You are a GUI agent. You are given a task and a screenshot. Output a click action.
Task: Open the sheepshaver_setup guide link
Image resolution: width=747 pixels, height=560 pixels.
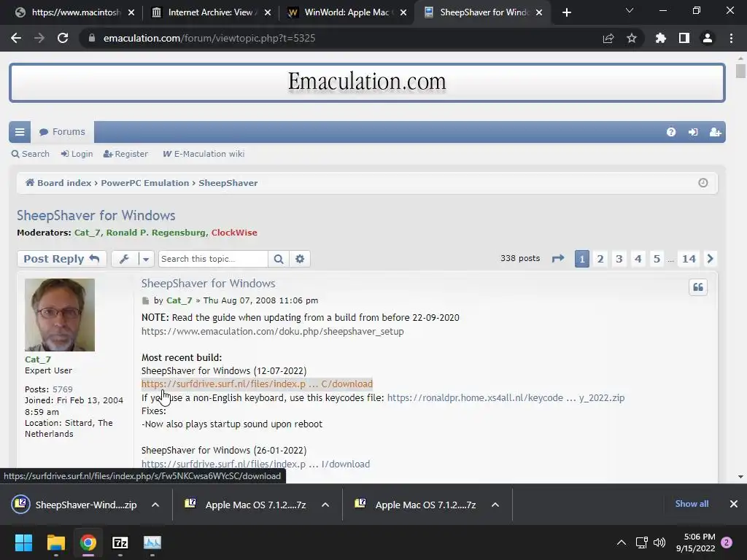click(273, 332)
